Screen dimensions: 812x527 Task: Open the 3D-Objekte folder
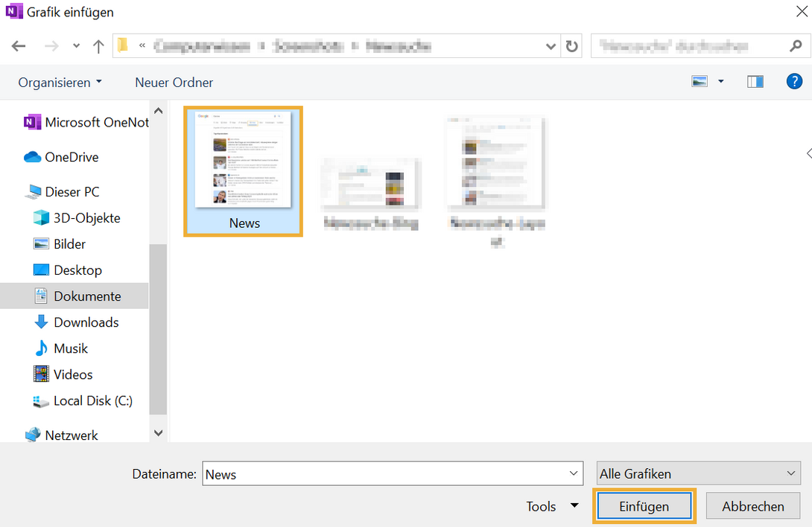pyautogui.click(x=77, y=218)
